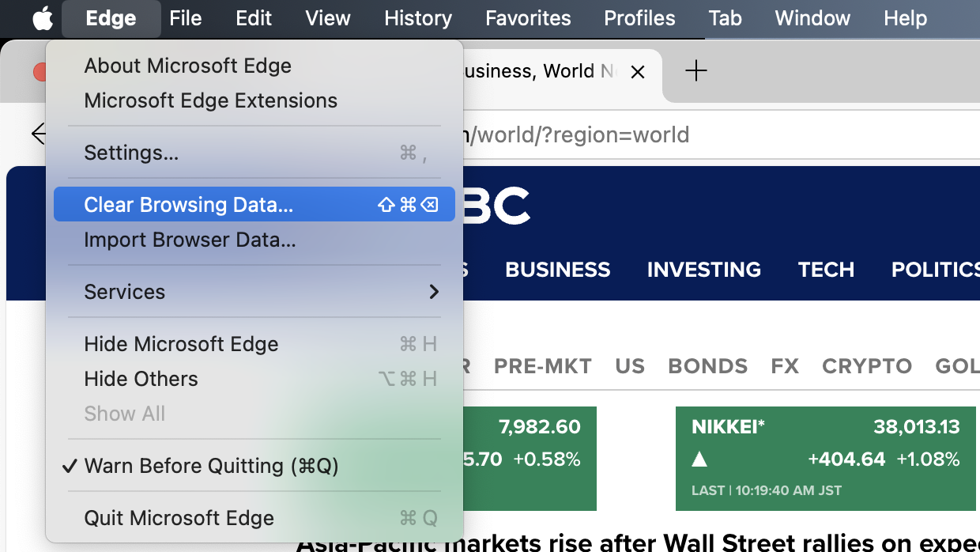Close the current browser tab

(638, 72)
